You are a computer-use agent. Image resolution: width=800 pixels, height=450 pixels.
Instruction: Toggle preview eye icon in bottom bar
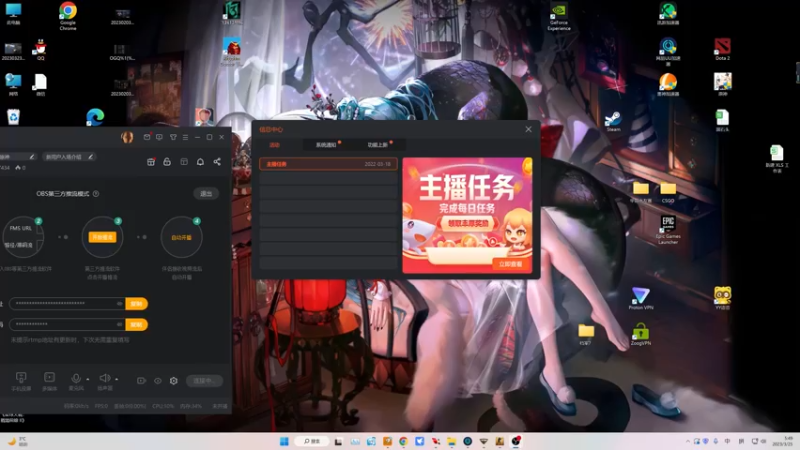[x=158, y=381]
